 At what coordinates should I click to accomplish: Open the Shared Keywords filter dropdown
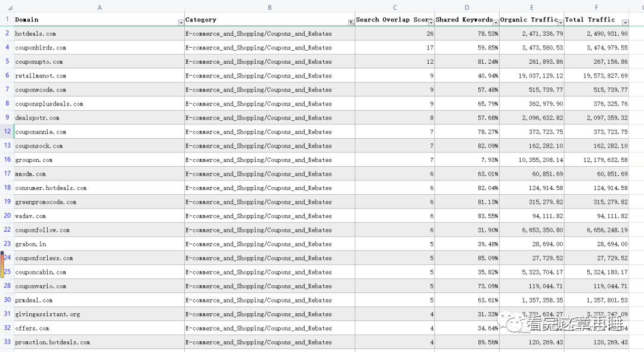[x=496, y=23]
